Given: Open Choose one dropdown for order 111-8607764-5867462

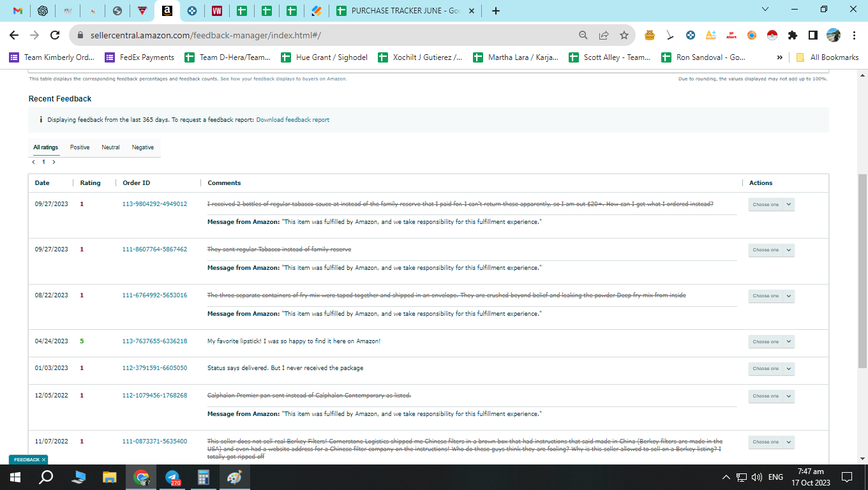Looking at the screenshot, I should (x=771, y=250).
